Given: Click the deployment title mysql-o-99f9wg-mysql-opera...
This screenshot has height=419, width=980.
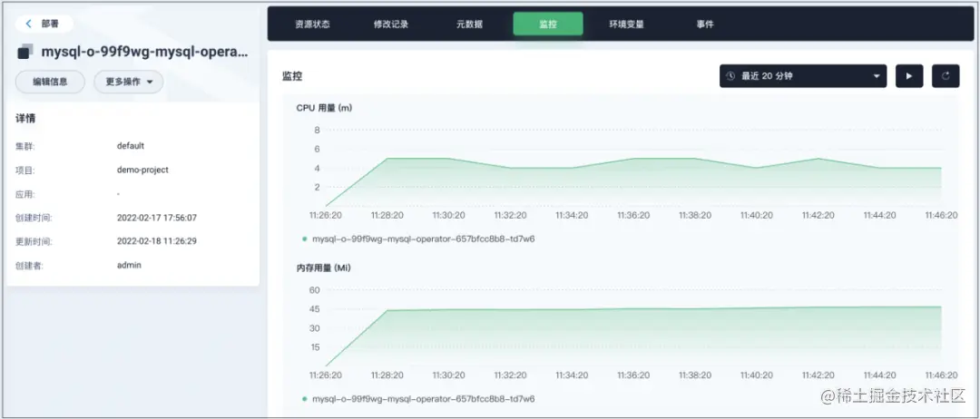Looking at the screenshot, I should point(144,52).
